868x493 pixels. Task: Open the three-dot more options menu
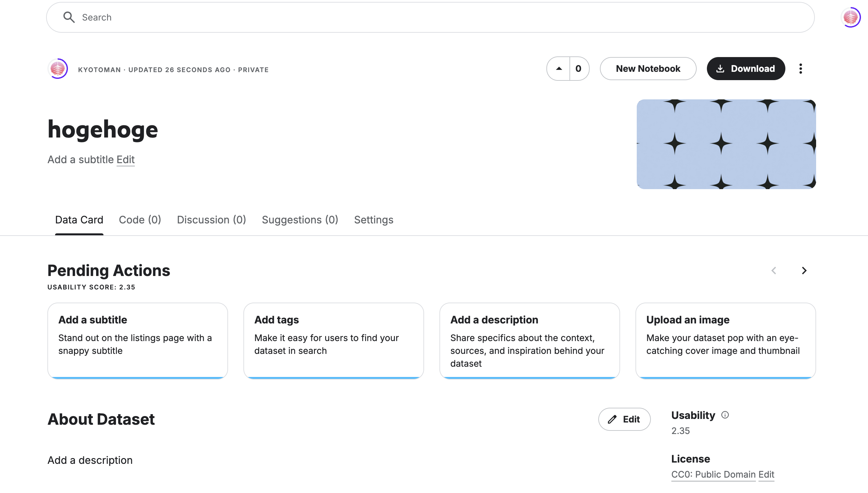pos(800,69)
